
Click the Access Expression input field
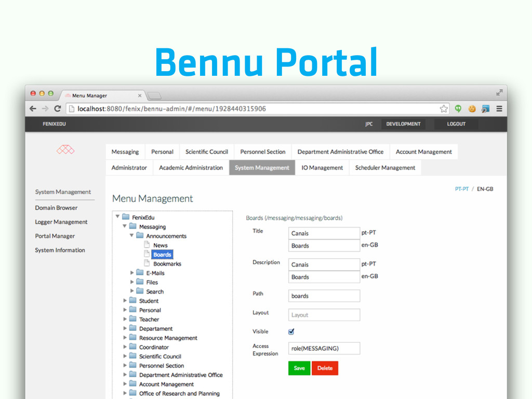(324, 348)
